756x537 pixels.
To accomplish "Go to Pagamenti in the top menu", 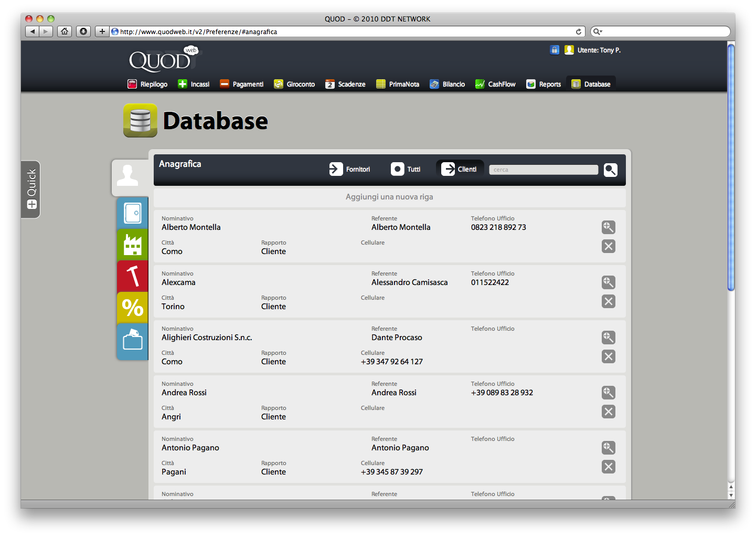I will tap(241, 84).
